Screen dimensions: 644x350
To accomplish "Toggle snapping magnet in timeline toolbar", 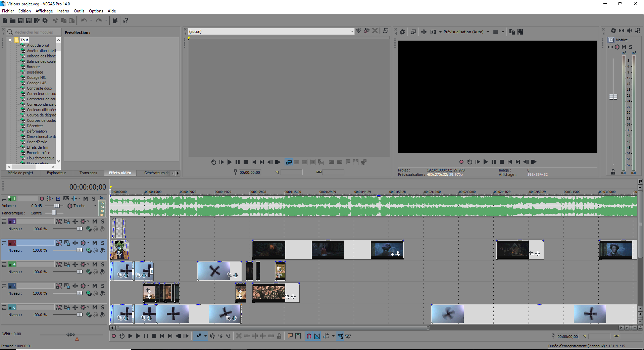I will pos(309,336).
